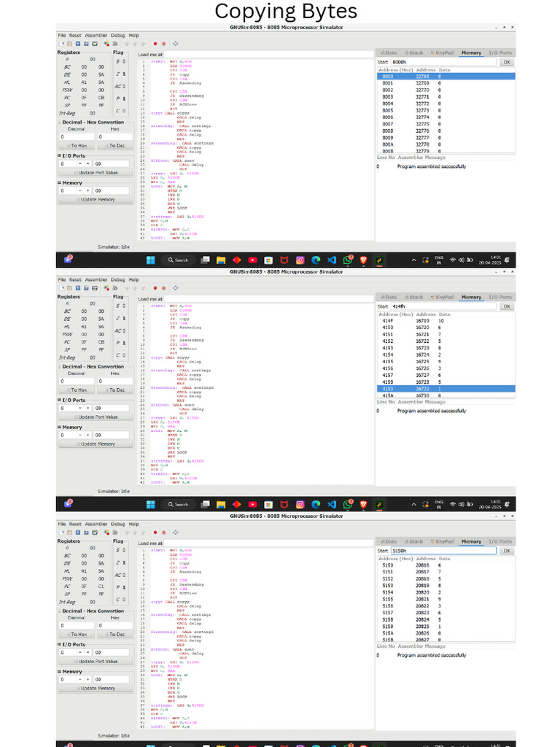Viewport: 560px width, 747px height.
Task: Click Decimal input field in 8000h window
Action: [x=77, y=136]
